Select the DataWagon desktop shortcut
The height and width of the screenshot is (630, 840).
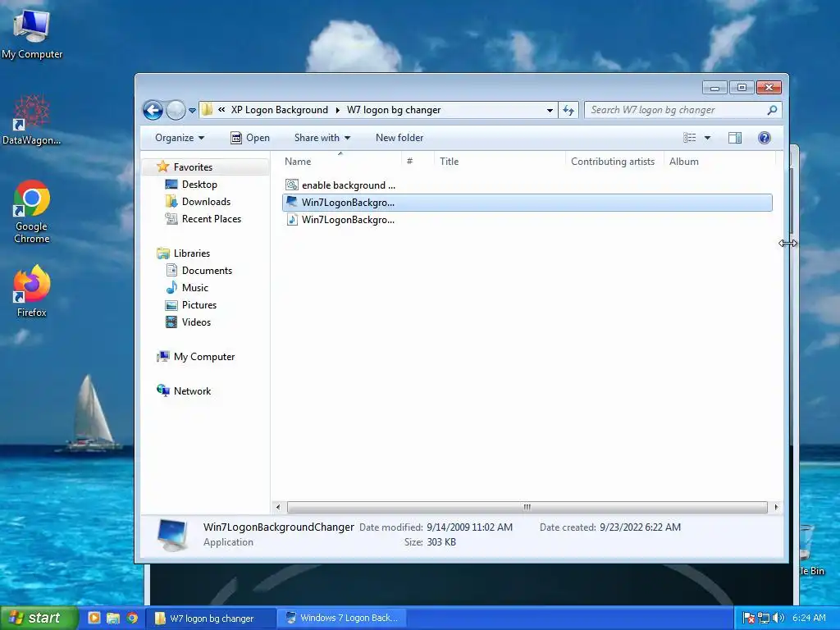32,121
